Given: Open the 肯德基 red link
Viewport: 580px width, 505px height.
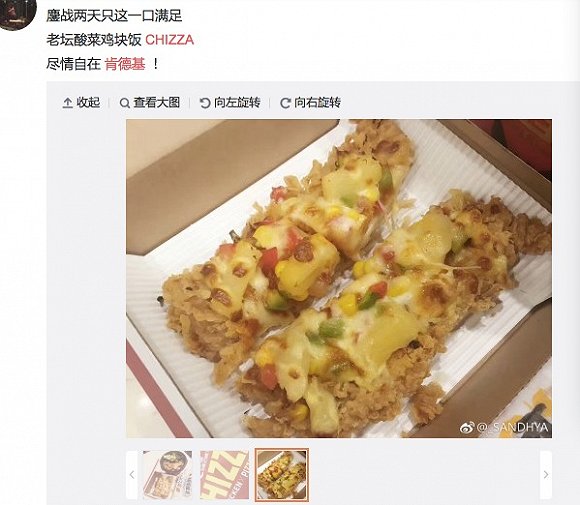Looking at the screenshot, I should coord(125,64).
